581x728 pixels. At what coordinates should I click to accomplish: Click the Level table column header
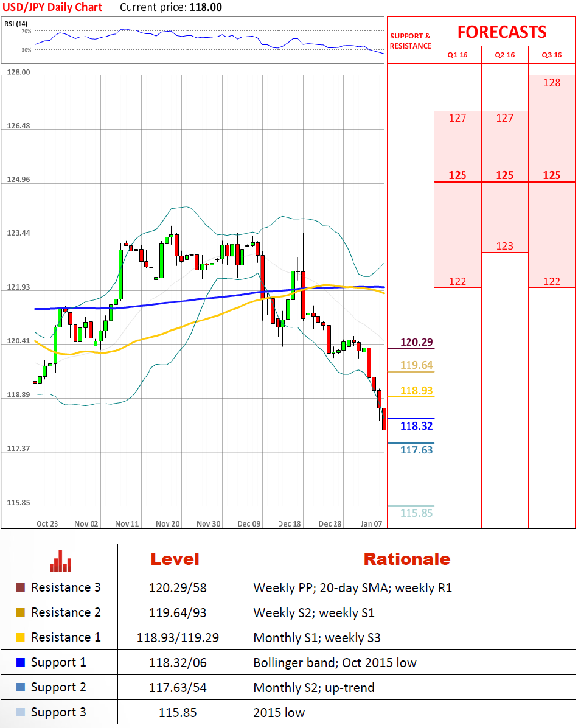tap(175, 559)
